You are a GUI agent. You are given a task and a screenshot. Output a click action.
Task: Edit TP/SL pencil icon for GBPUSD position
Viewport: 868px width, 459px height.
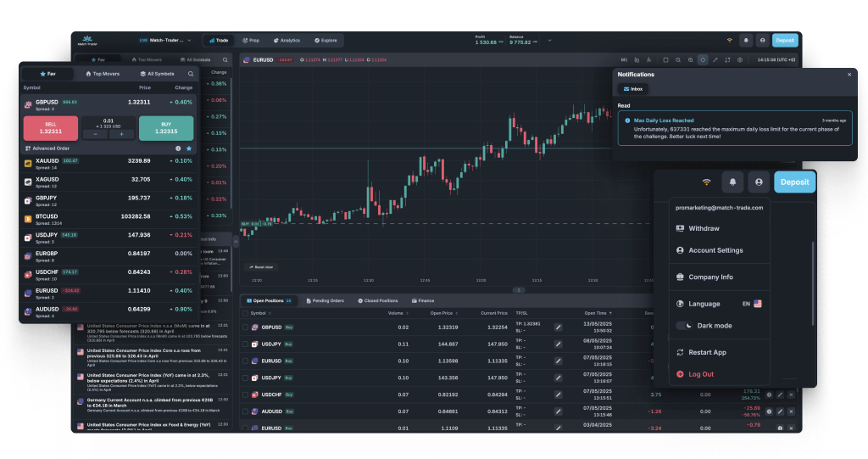559,327
